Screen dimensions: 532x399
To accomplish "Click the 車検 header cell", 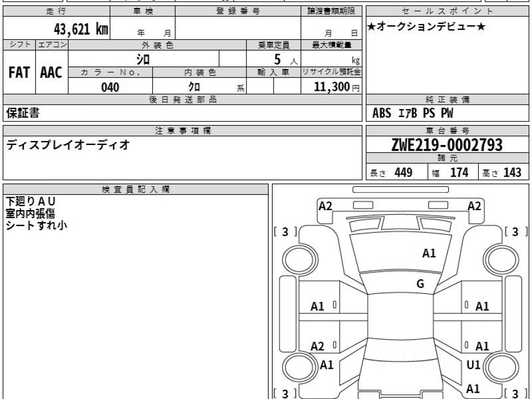I will click(x=143, y=12).
